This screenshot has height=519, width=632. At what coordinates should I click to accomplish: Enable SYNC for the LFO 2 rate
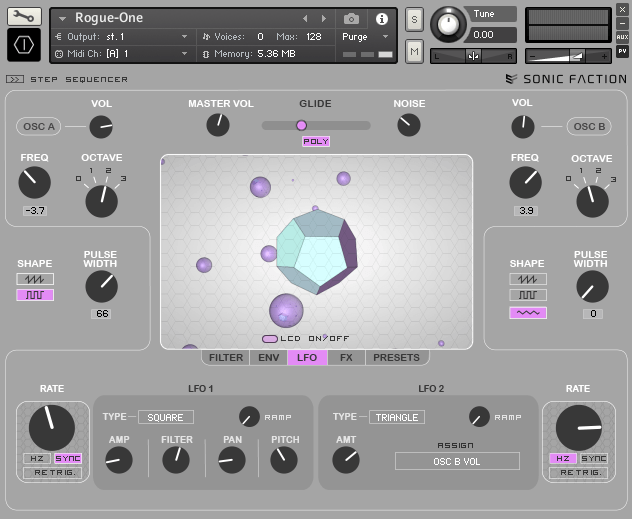594,458
